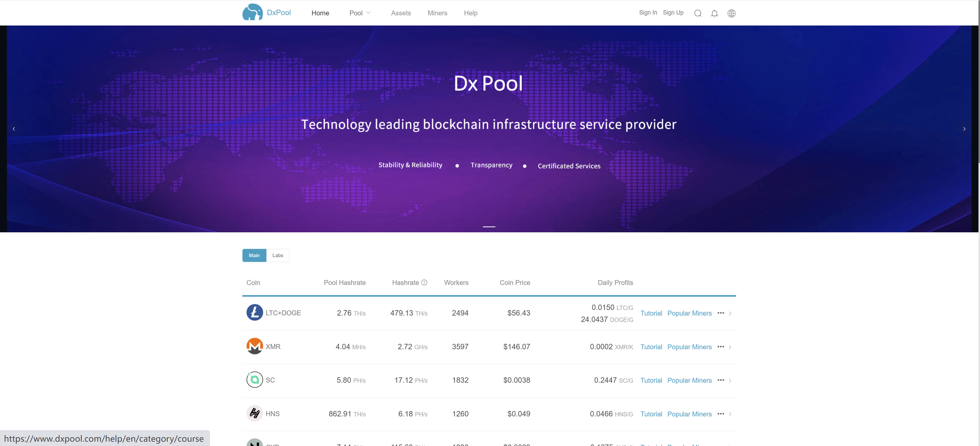
Task: Open Popular Miners for HNS
Action: [x=689, y=414]
